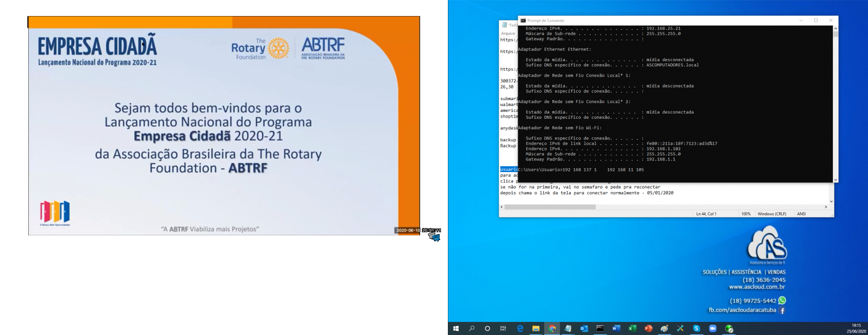Viewport: 868px width, 335px height.
Task: Click the Command Prompt taskbar icon
Action: pos(600,328)
